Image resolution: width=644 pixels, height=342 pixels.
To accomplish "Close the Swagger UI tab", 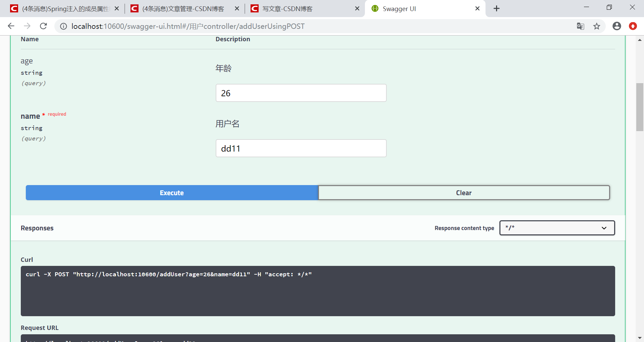I will tap(477, 9).
